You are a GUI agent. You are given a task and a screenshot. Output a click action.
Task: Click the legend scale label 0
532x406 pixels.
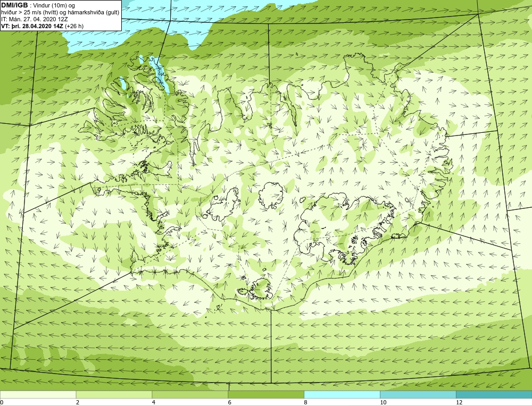pyautogui.click(x=2, y=402)
